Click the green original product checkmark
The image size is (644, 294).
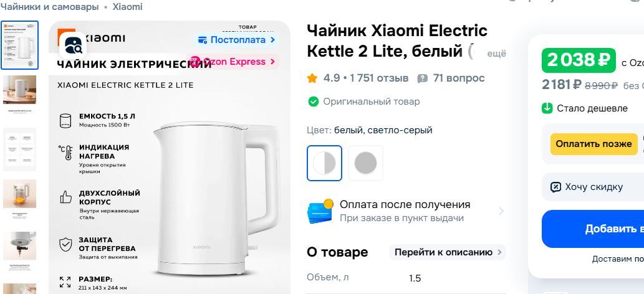click(x=314, y=102)
